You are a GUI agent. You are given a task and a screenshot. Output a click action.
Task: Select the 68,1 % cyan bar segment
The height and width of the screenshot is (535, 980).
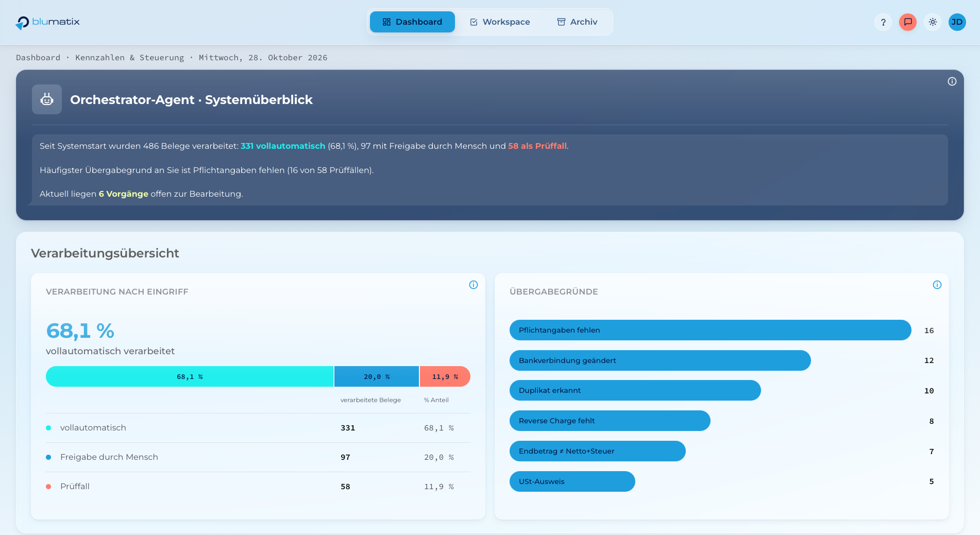coord(190,376)
